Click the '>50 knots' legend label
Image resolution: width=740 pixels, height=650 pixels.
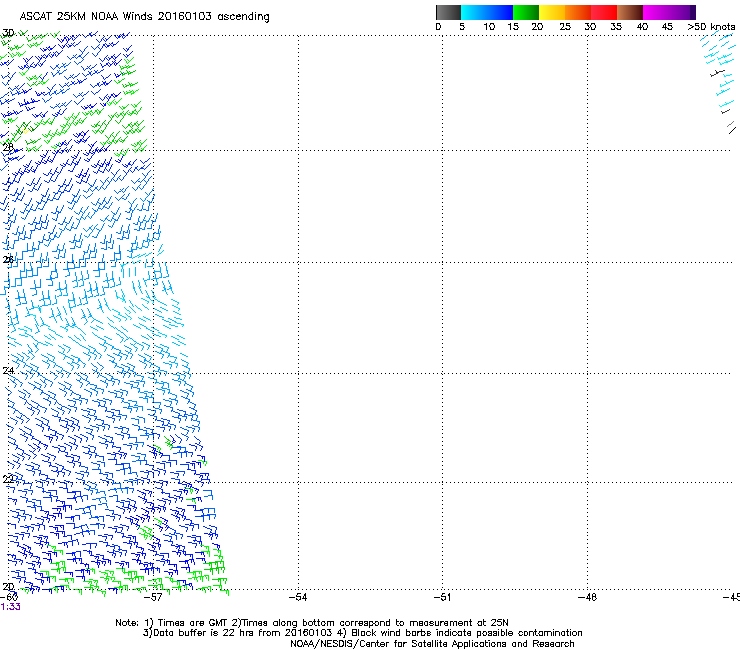coord(711,27)
